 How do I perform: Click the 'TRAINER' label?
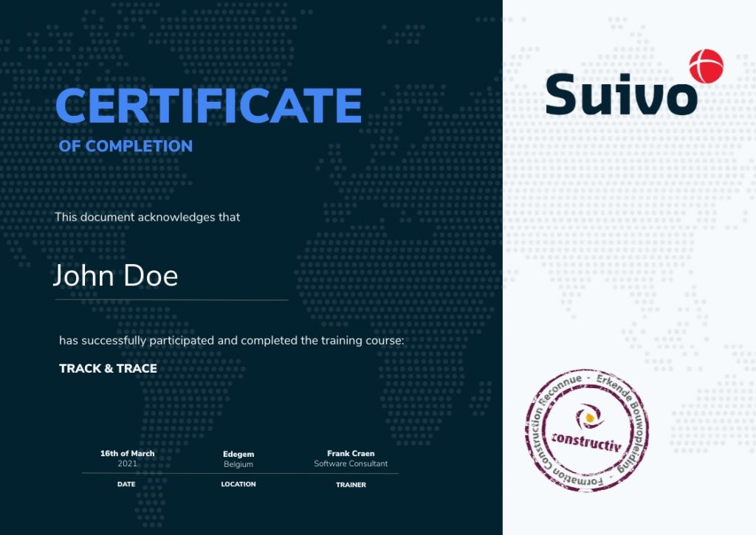point(351,485)
